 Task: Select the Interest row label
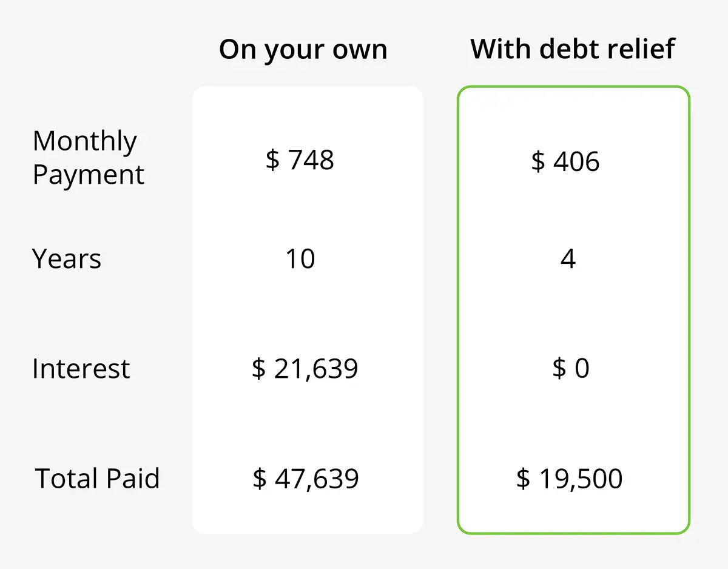pyautogui.click(x=81, y=368)
